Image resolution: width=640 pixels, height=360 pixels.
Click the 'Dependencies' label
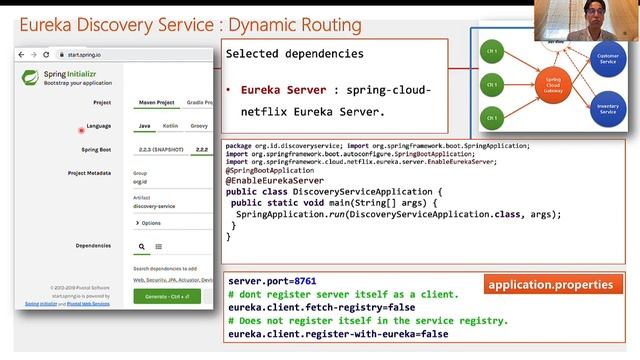[x=93, y=246]
